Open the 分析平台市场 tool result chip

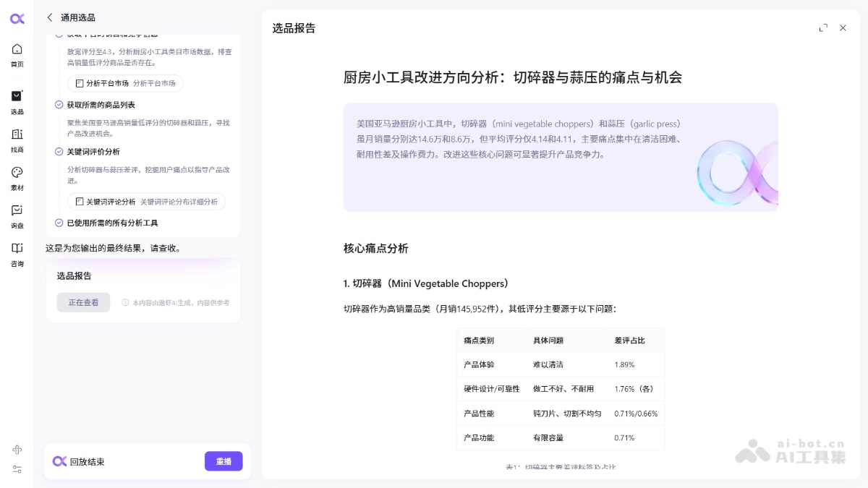(x=125, y=84)
